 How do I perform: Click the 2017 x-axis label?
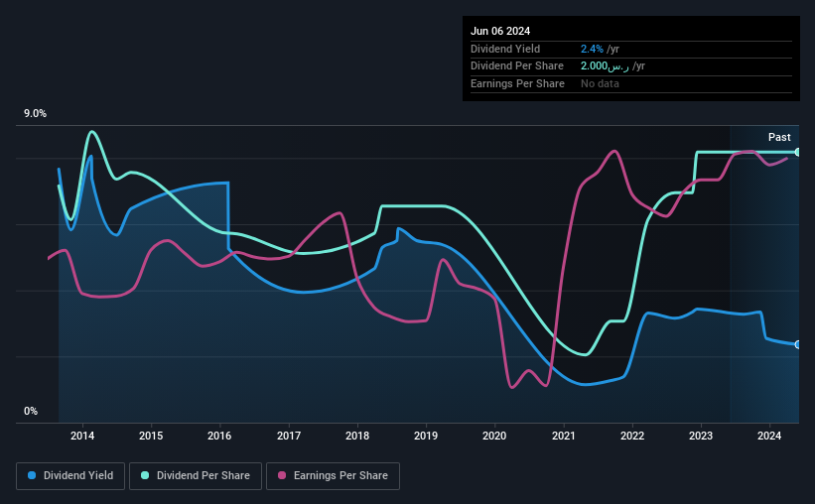(x=289, y=436)
